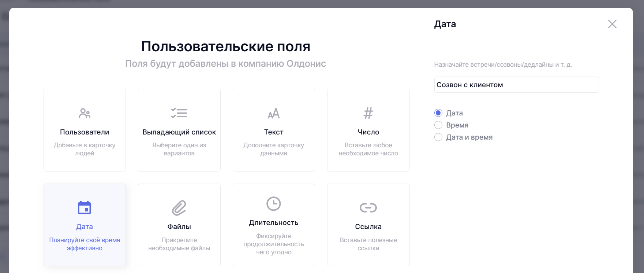Click the Text field letters icon
644x273 pixels.
(x=274, y=113)
